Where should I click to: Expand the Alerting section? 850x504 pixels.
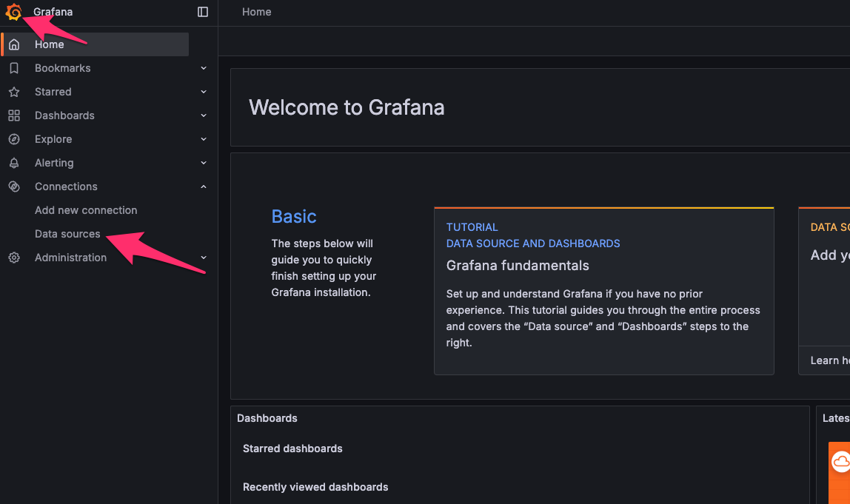[203, 162]
